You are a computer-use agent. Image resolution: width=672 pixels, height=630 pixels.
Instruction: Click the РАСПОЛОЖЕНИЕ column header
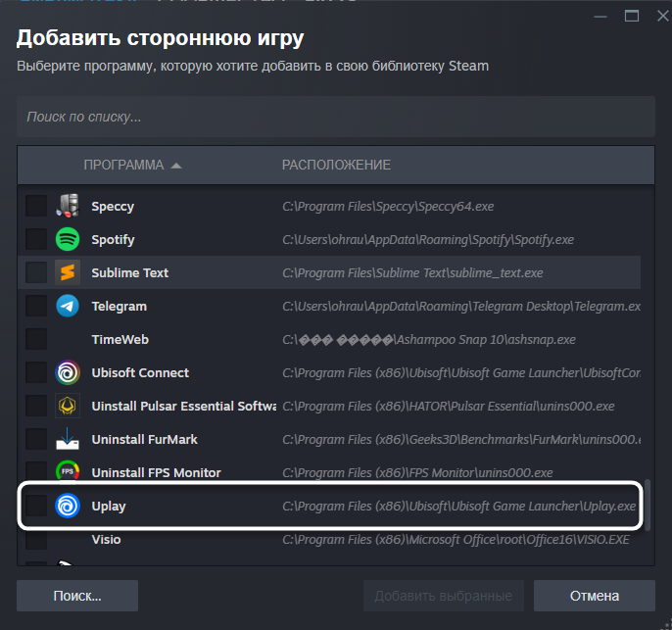pos(336,166)
